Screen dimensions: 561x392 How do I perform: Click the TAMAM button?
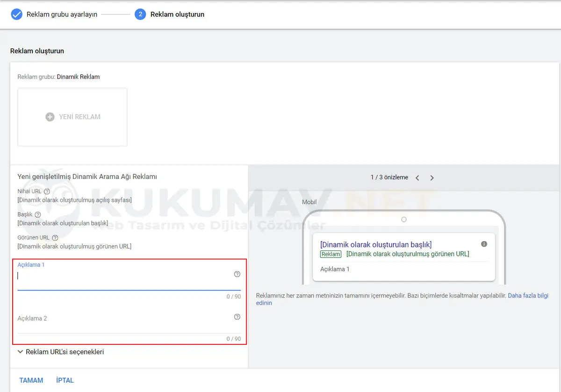(31, 380)
